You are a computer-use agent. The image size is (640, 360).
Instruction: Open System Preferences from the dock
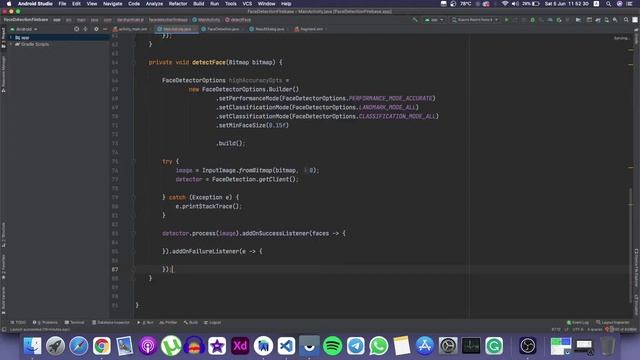pos(448,346)
